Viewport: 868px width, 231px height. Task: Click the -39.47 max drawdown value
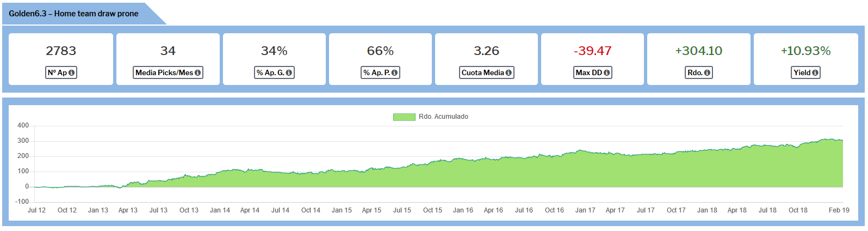coord(592,51)
